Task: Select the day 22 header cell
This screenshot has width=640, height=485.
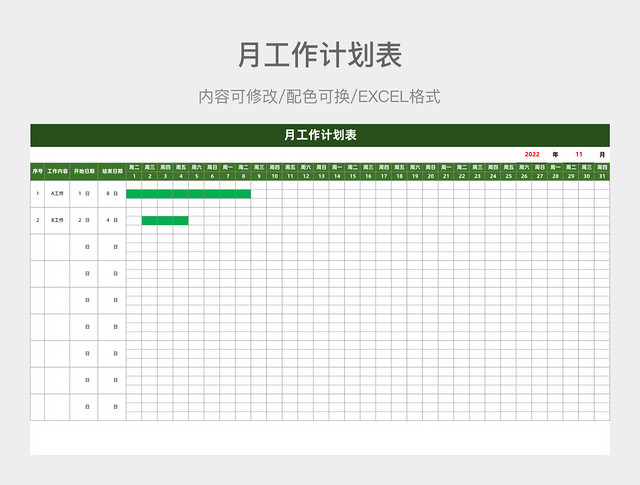Action: pos(462,176)
